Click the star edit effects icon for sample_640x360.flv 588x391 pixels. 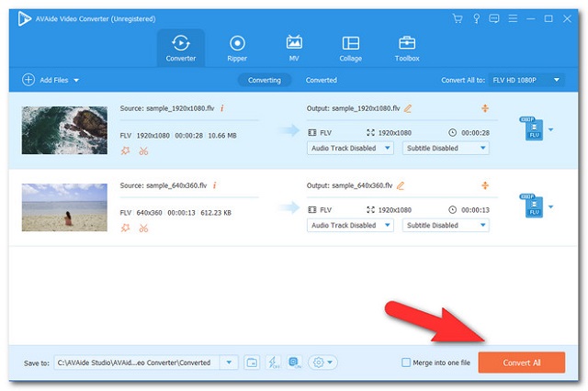coord(125,228)
